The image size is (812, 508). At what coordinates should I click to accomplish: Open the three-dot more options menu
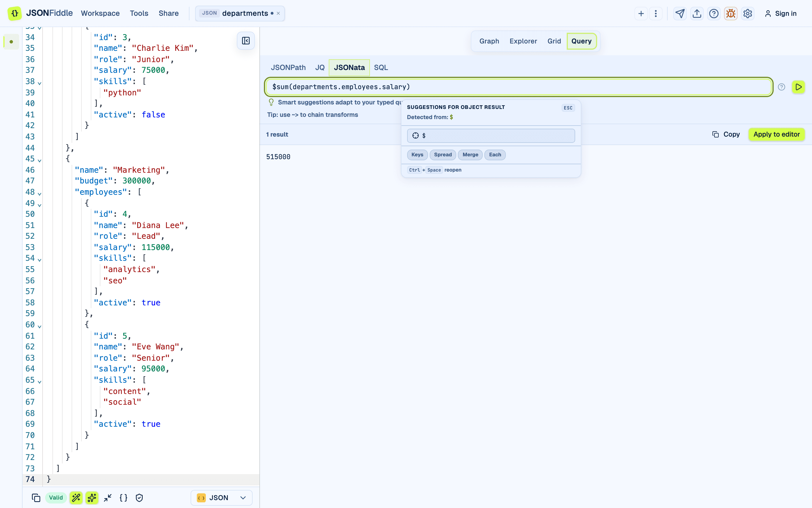656,14
